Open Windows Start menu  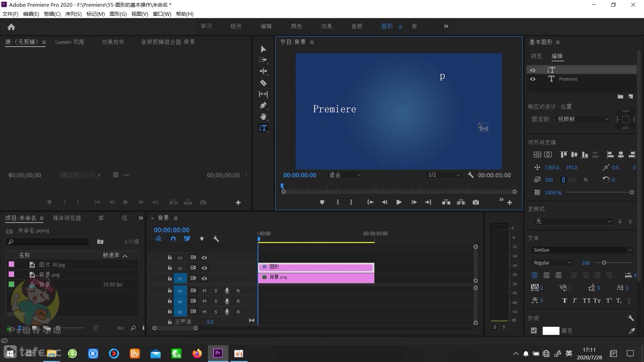click(x=10, y=353)
